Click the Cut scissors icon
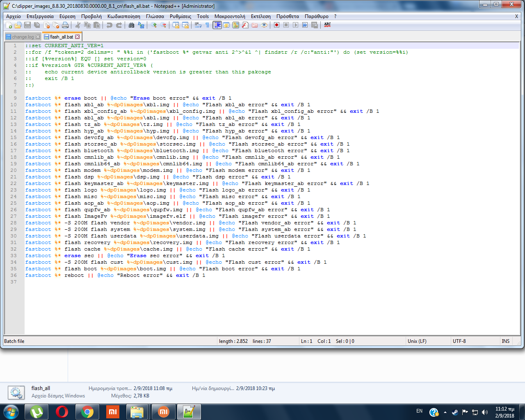 click(x=78, y=25)
